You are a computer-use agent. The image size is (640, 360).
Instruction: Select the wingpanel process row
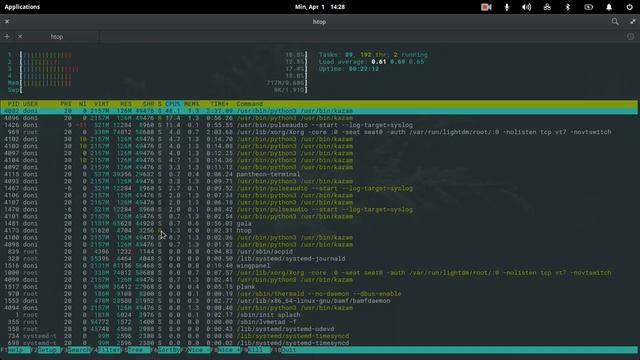pos(319,266)
